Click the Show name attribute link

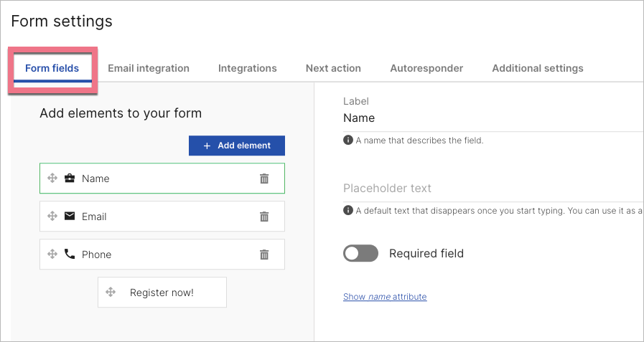[x=385, y=297]
